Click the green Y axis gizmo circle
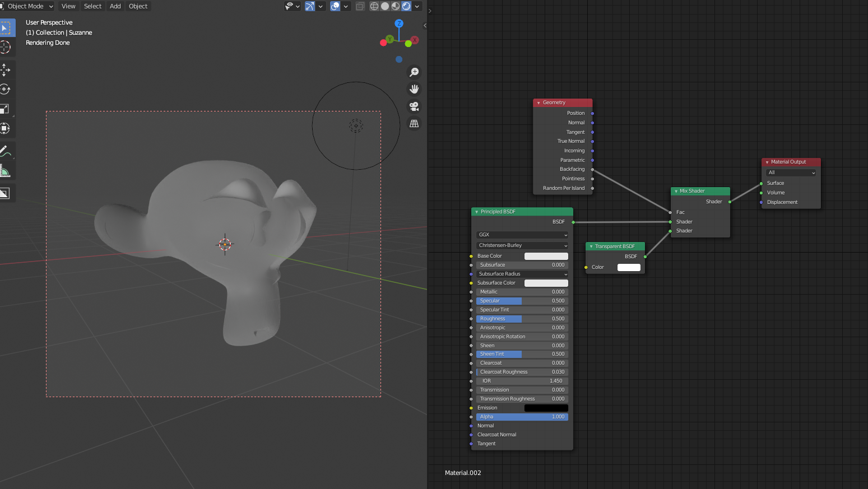This screenshot has height=489, width=868. [389, 39]
